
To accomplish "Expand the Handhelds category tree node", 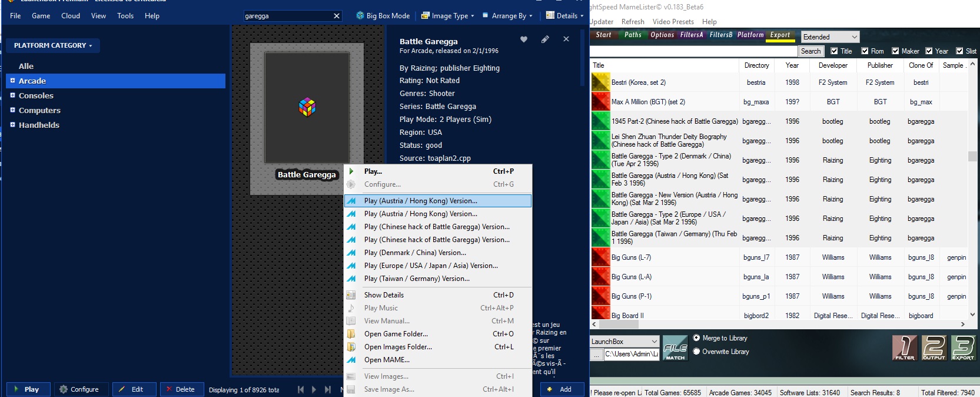I will 12,124.
